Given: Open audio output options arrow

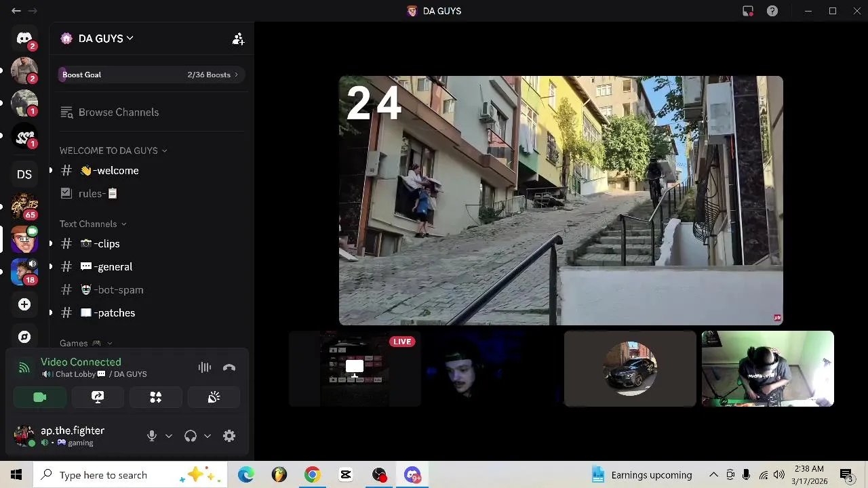Looking at the screenshot, I should point(208,436).
